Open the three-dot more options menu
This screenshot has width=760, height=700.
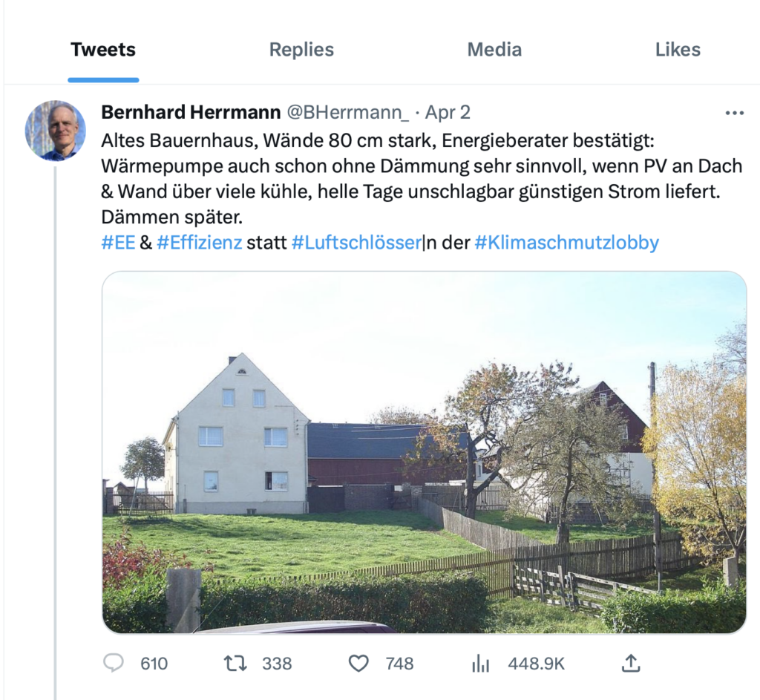(x=734, y=113)
